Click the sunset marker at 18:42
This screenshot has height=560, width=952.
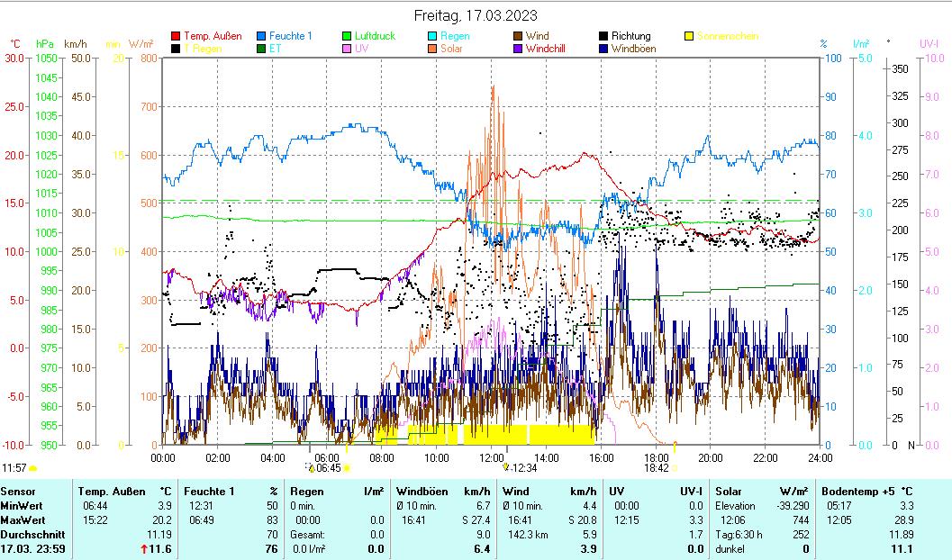point(675,468)
